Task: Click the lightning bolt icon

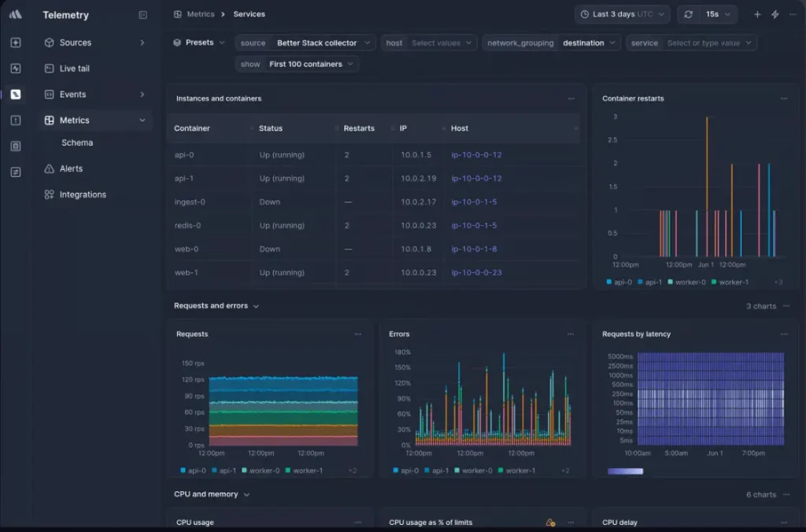Action: click(775, 14)
